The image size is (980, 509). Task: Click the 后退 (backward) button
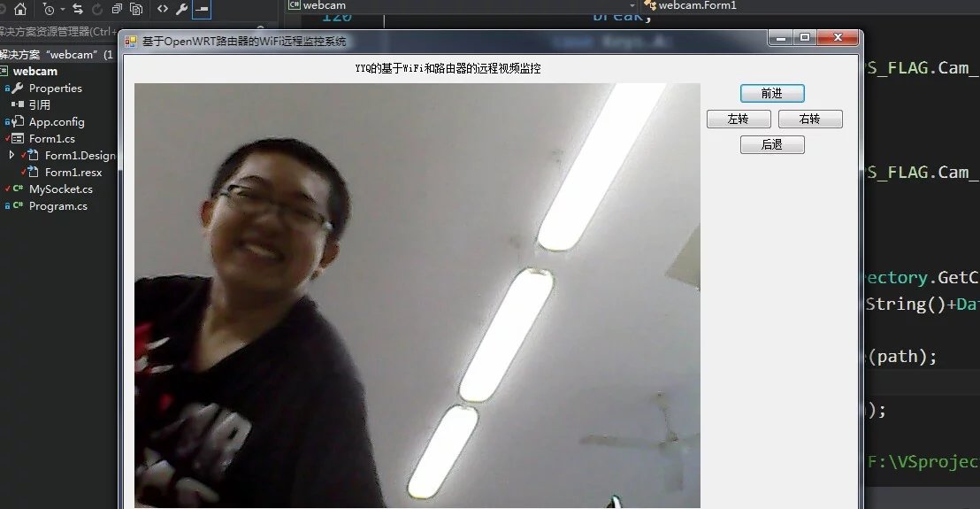772,145
